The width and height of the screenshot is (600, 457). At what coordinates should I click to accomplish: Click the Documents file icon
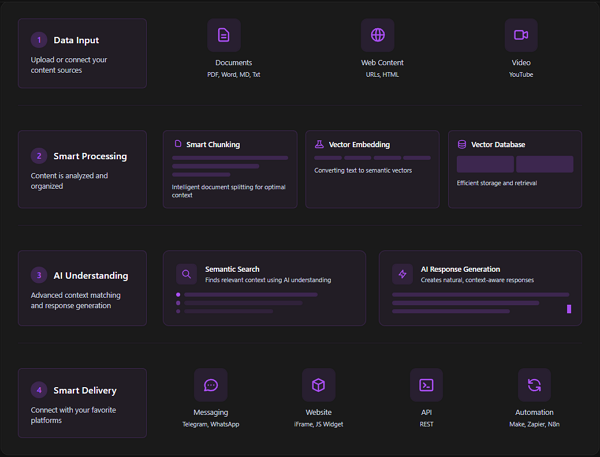[x=224, y=35]
